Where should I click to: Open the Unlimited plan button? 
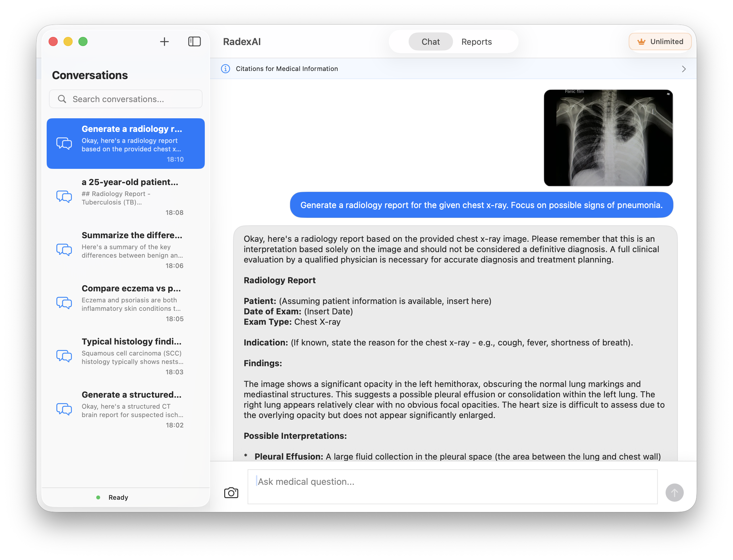coord(660,42)
